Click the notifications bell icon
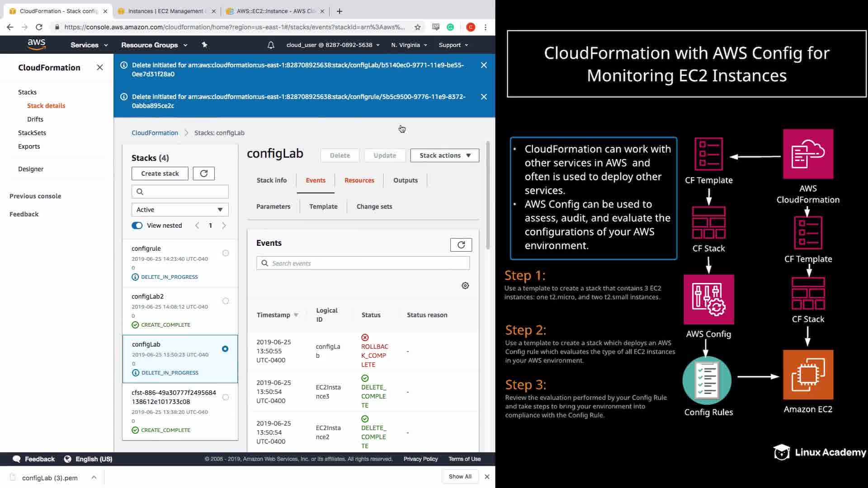 pos(271,45)
